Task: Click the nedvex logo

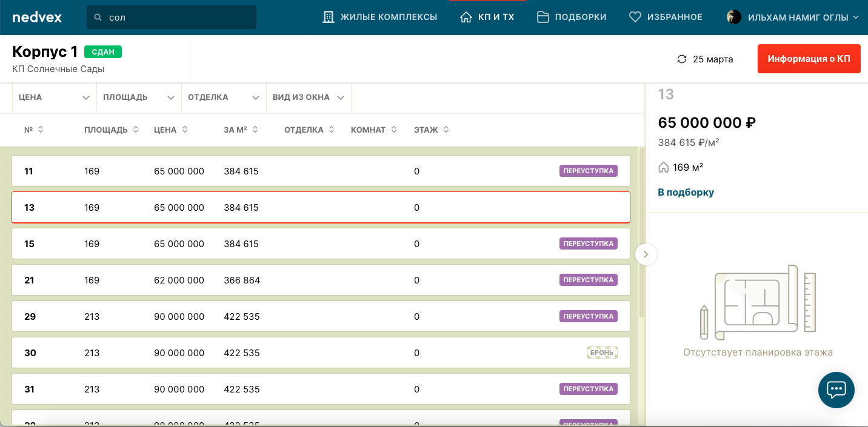Action: (x=37, y=17)
